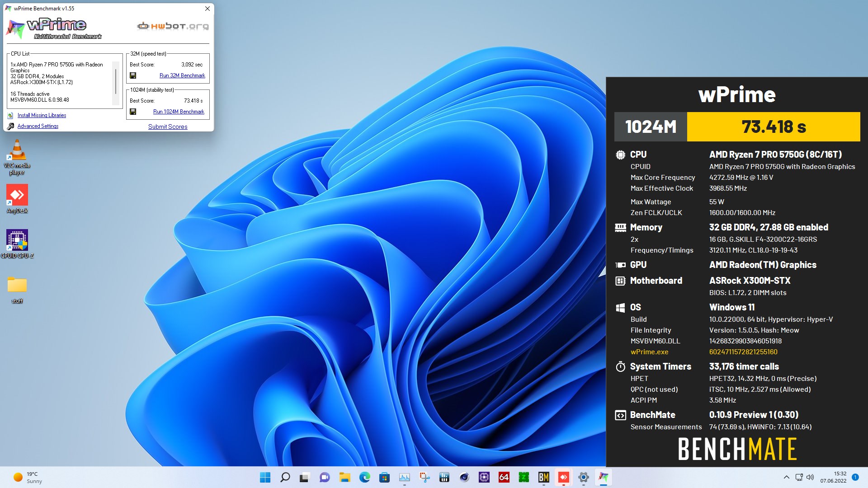Open the 'stuff' desktop folder

point(17,289)
